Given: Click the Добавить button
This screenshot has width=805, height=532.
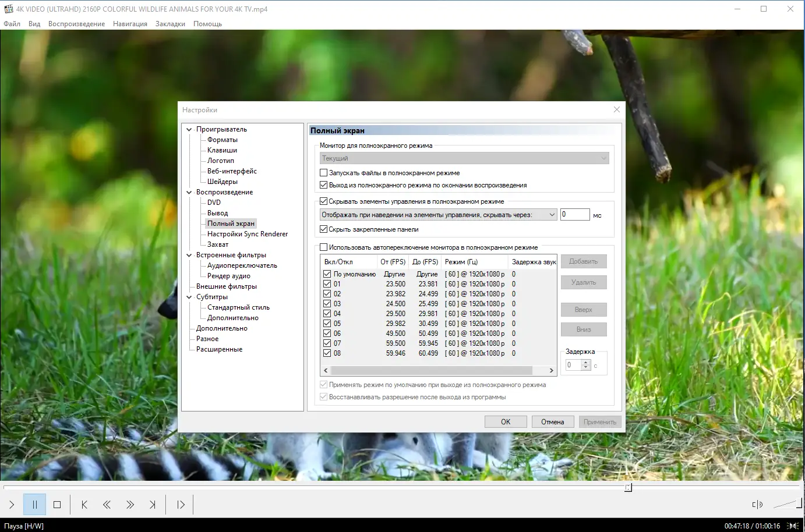Looking at the screenshot, I should pyautogui.click(x=584, y=261).
